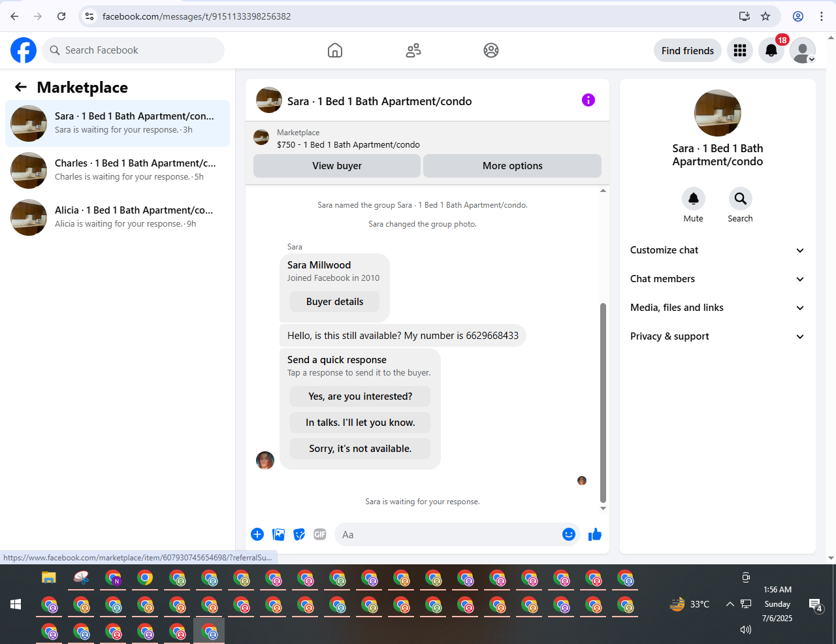Screen dimensions: 836x644
Task: Expand Media, files and links section
Action: pos(717,308)
